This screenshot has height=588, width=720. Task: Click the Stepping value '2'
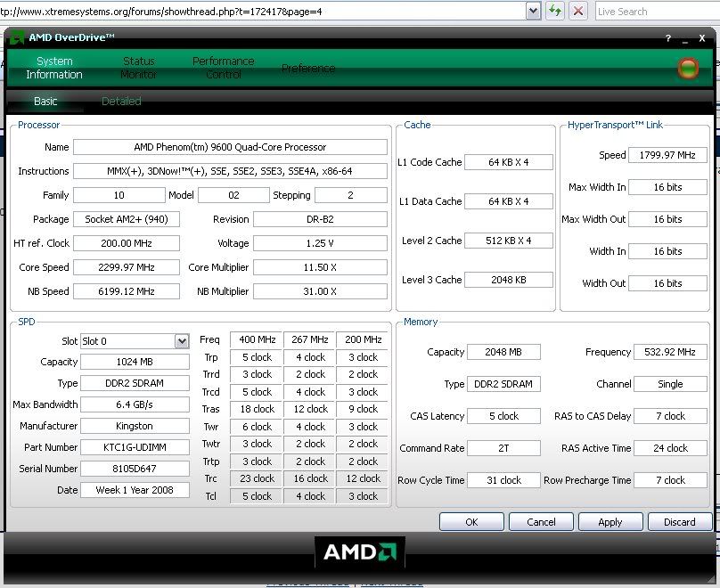351,195
